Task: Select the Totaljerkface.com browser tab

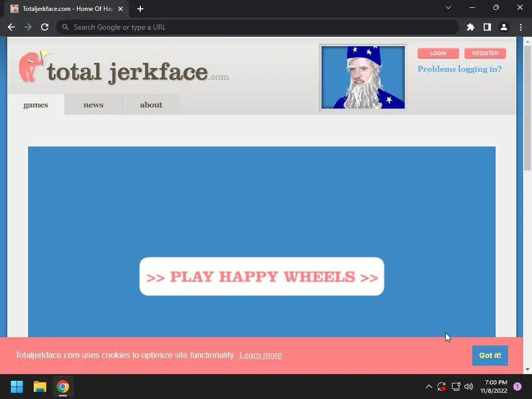Action: [66, 9]
